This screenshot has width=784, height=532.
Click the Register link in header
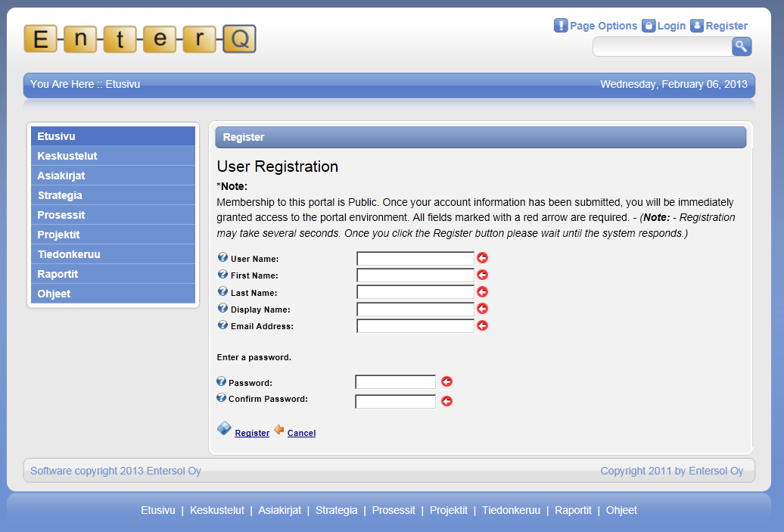pos(726,26)
